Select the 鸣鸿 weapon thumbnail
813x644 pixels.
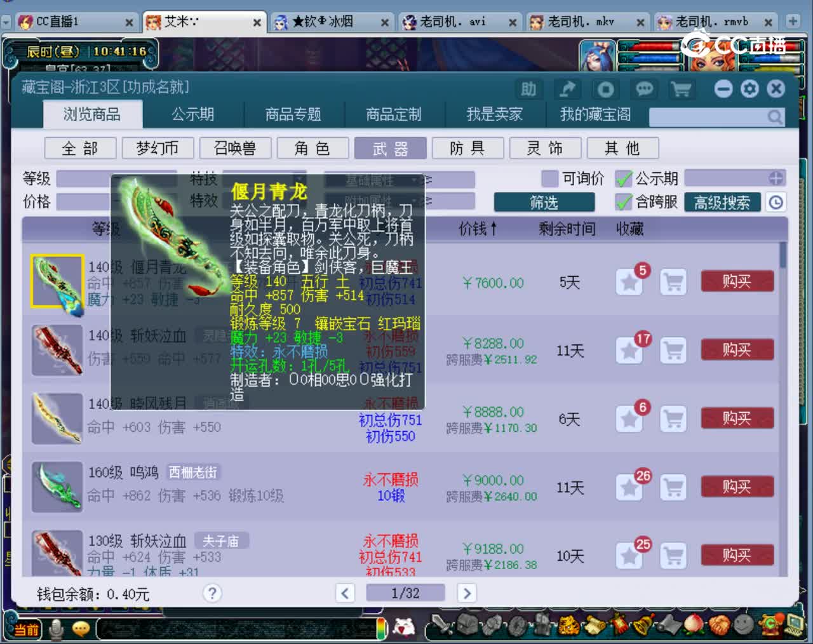coord(57,487)
